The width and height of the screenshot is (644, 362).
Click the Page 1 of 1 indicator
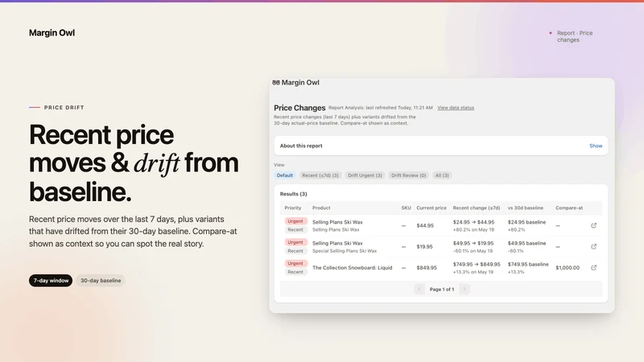442,290
